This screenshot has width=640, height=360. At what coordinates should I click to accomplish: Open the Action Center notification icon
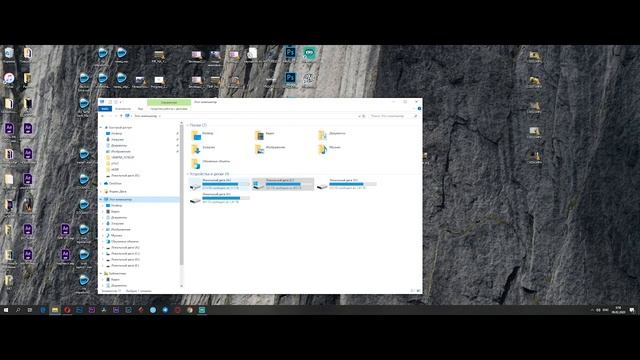pos(632,310)
